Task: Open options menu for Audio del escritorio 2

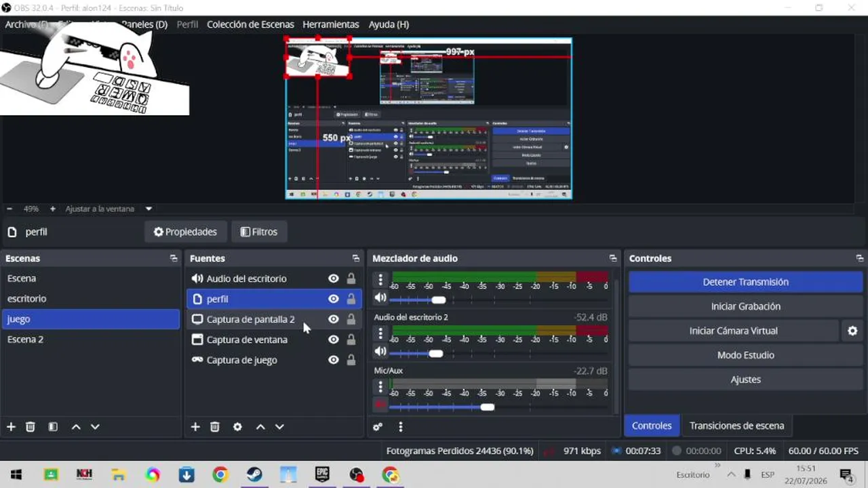Action: [380, 333]
